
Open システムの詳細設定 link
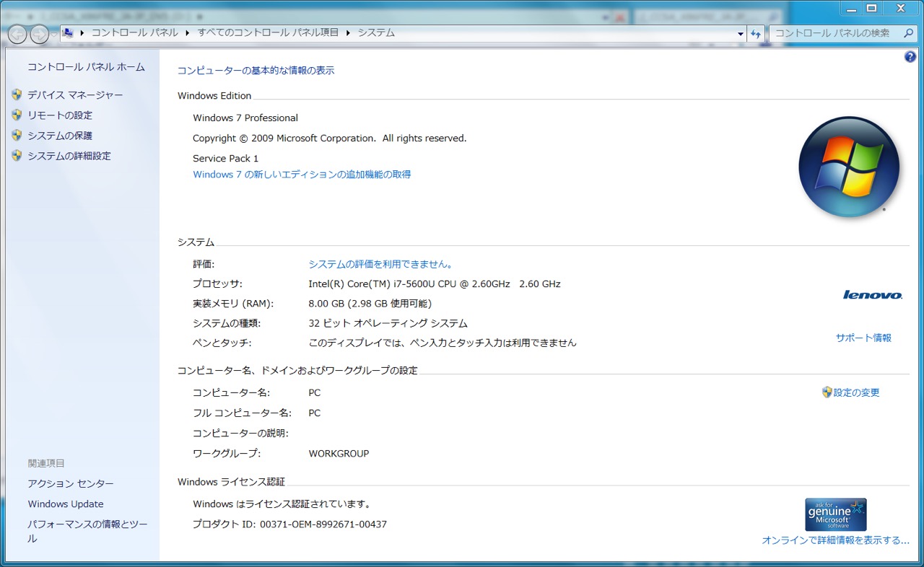point(69,156)
